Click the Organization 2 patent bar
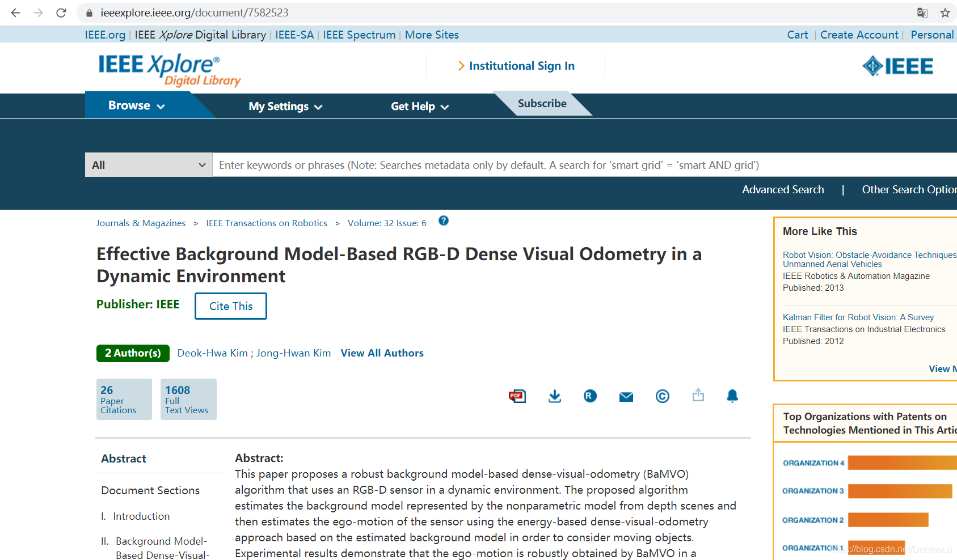The height and width of the screenshot is (560, 957). point(888,520)
